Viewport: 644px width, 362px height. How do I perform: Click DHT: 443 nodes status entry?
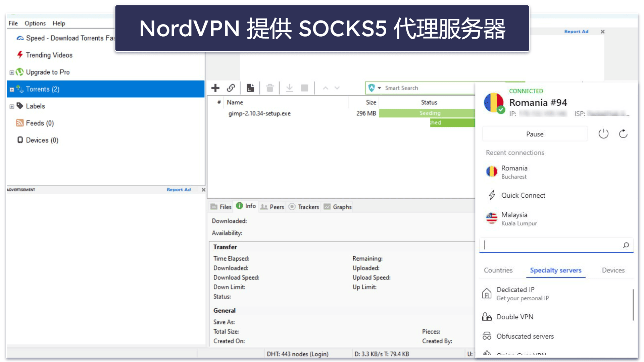pos(297,354)
